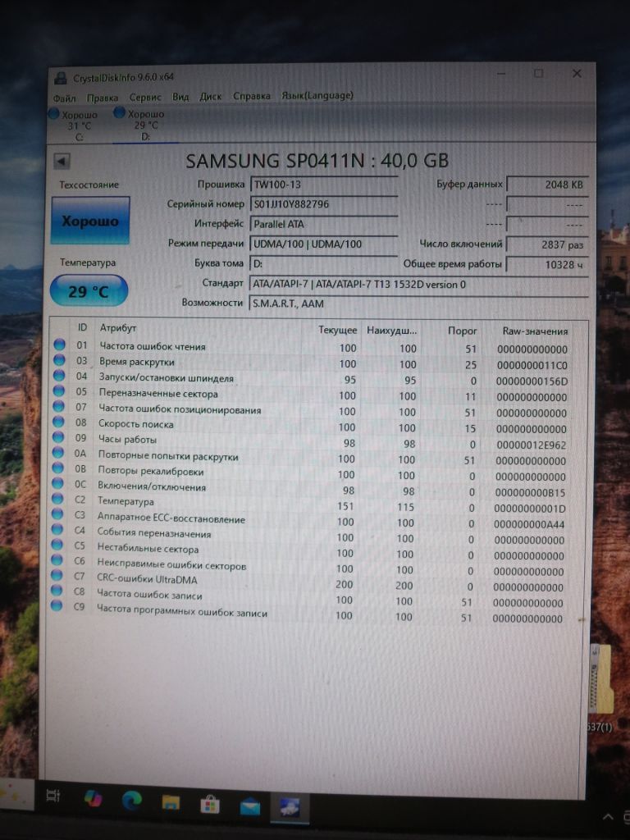The height and width of the screenshot is (840, 630).
Task: Click status circle for Запуски/остановки шпинделя
Action: click(x=59, y=376)
